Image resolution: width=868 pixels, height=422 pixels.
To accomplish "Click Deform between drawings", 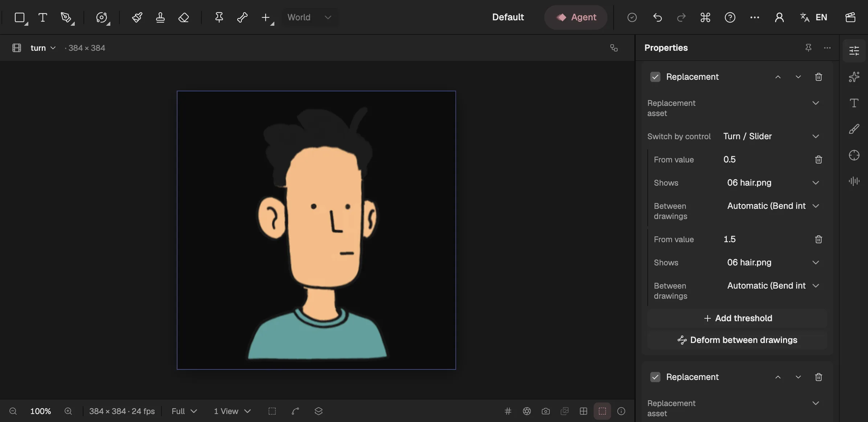I will [x=737, y=340].
